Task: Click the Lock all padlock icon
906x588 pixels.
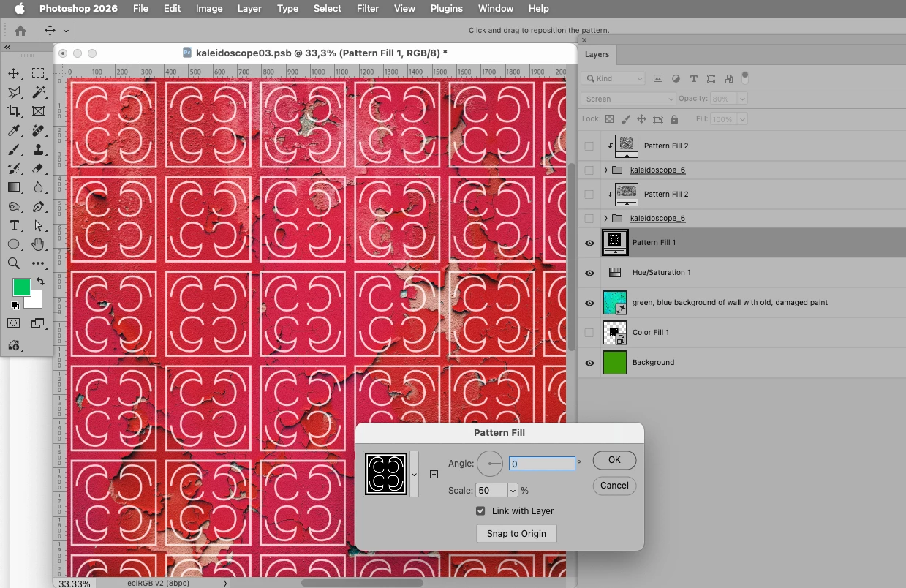Action: (x=673, y=119)
